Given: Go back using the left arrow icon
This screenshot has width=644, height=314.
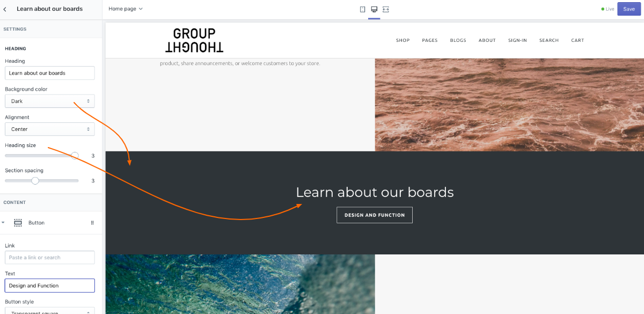Looking at the screenshot, I should pyautogui.click(x=5, y=9).
